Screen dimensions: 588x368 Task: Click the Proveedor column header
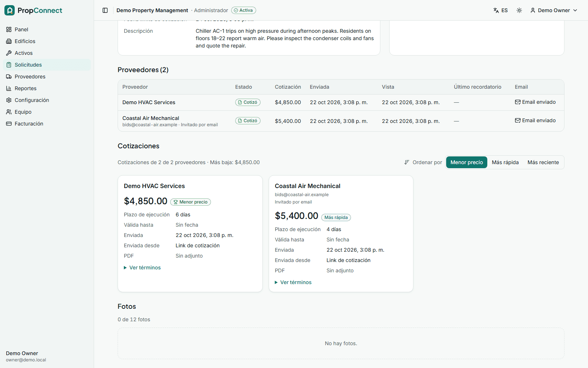point(135,87)
